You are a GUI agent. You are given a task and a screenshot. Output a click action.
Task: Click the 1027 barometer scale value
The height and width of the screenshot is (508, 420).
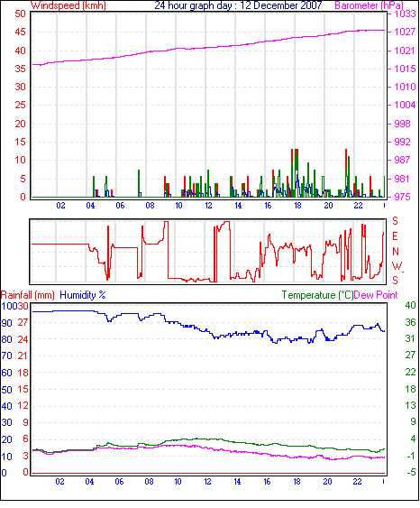click(x=405, y=32)
